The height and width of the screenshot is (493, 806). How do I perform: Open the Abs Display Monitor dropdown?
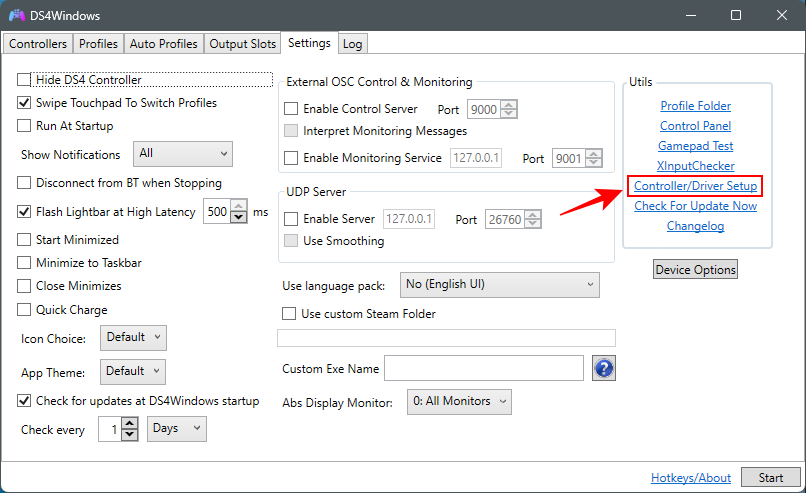click(x=459, y=401)
